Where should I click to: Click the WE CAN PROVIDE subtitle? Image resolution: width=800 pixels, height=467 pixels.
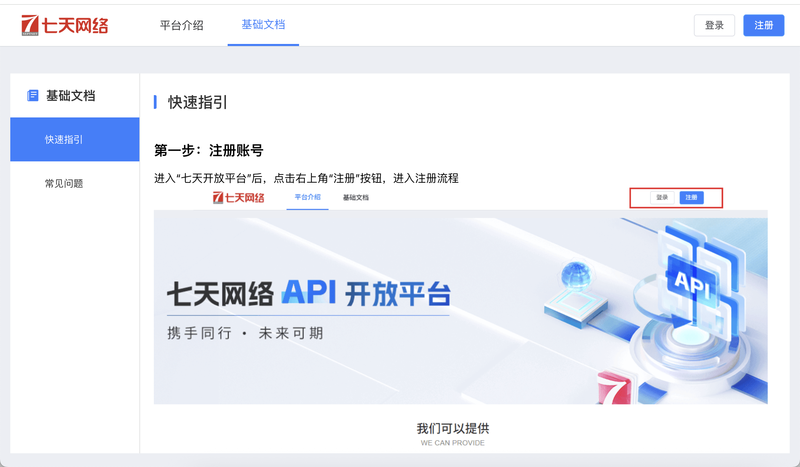tap(453, 443)
